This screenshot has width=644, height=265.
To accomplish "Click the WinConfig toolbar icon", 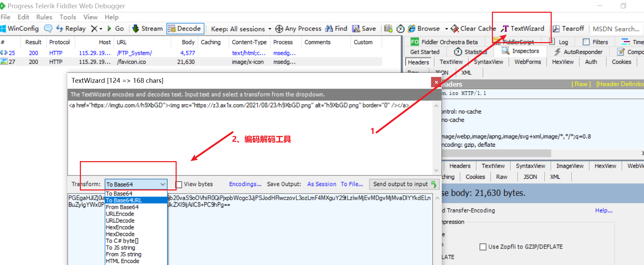I will click(3, 29).
